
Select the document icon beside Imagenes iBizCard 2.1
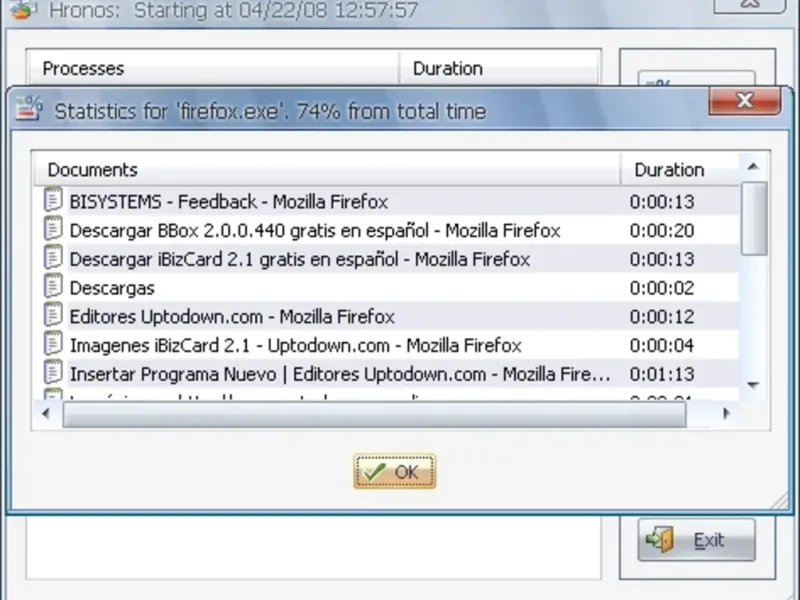[53, 343]
